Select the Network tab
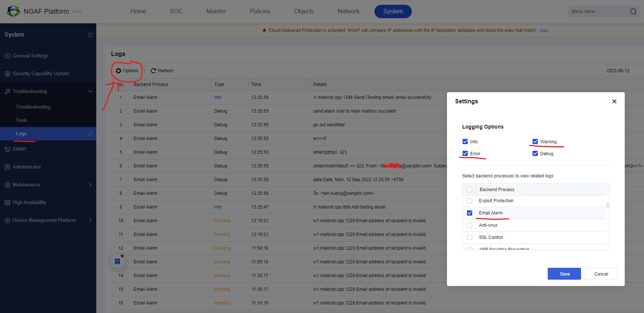This screenshot has width=644, height=313. click(x=348, y=11)
